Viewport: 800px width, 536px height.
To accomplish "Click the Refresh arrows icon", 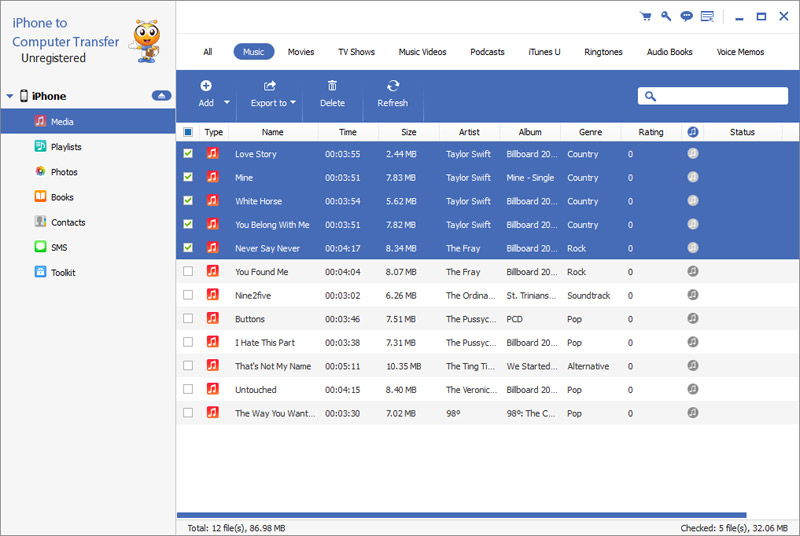I will (x=393, y=86).
